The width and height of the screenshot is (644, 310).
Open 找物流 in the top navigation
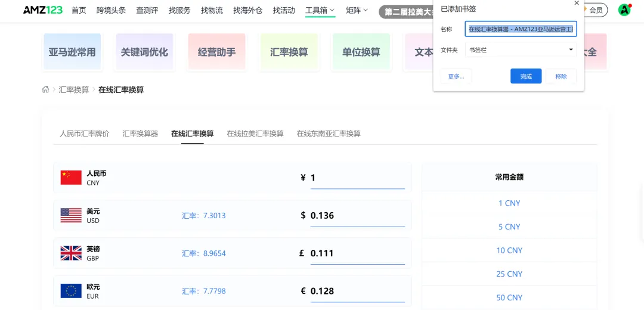212,10
